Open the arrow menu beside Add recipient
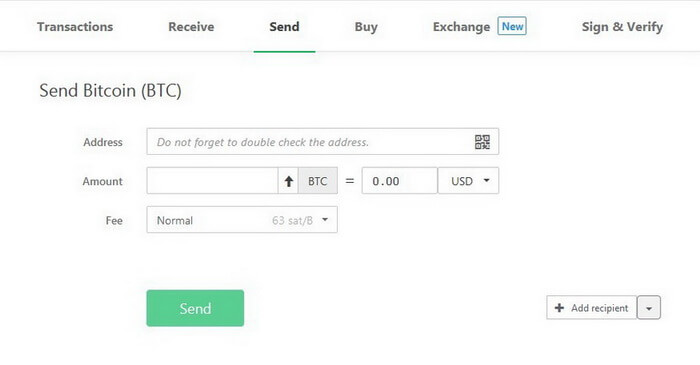This screenshot has height=365, width=700. (x=649, y=308)
